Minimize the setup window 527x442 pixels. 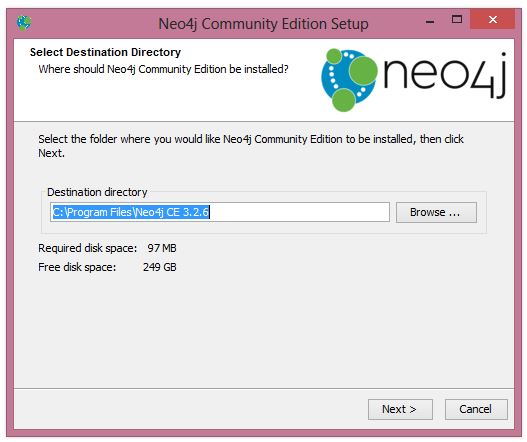coord(430,21)
